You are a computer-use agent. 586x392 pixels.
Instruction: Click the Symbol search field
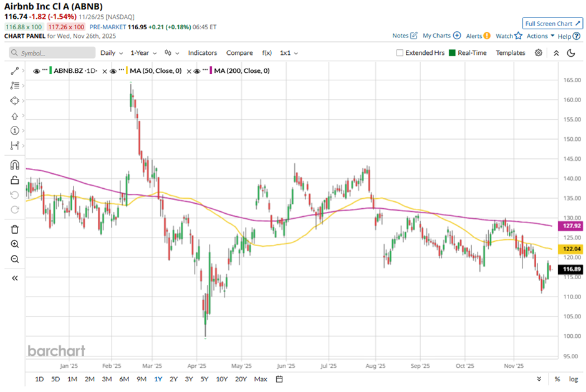tap(51, 54)
